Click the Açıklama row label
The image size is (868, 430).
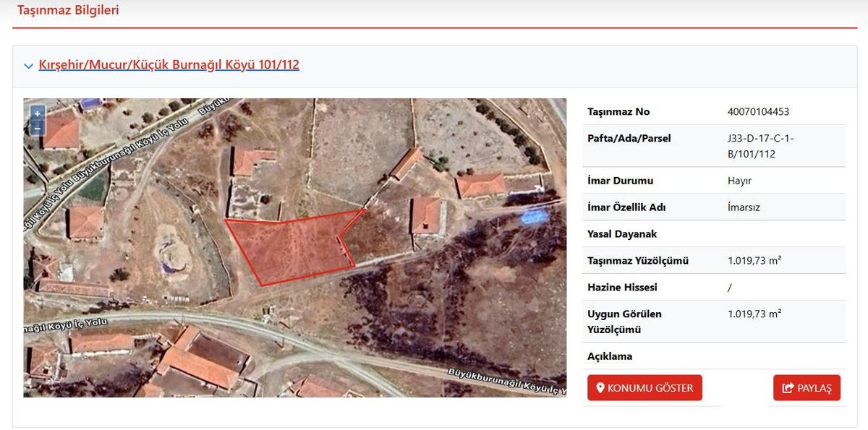click(610, 356)
